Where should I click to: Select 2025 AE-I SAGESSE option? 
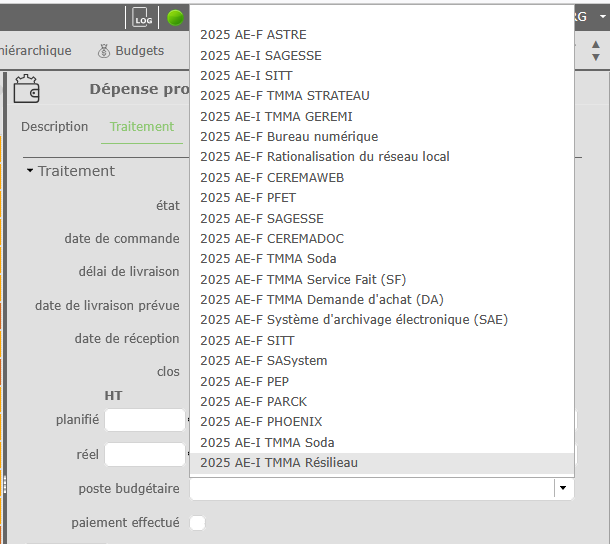pyautogui.click(x=382, y=55)
